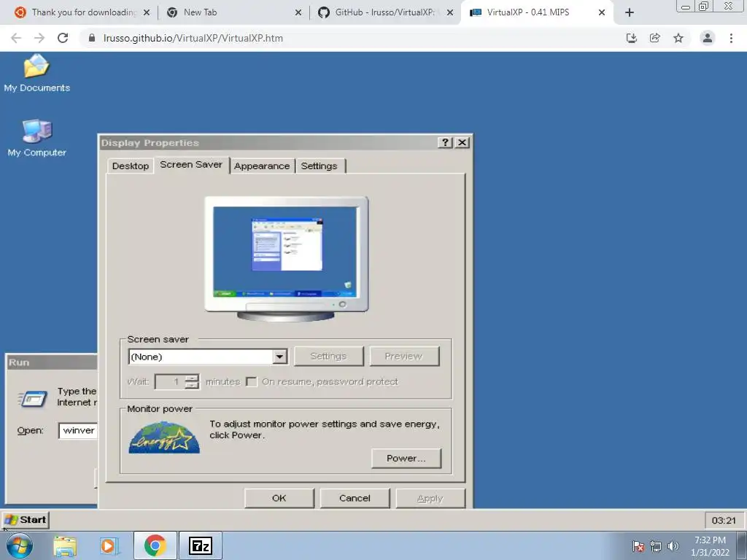Close the GitHub browser tab
747x560 pixels.
tap(450, 12)
